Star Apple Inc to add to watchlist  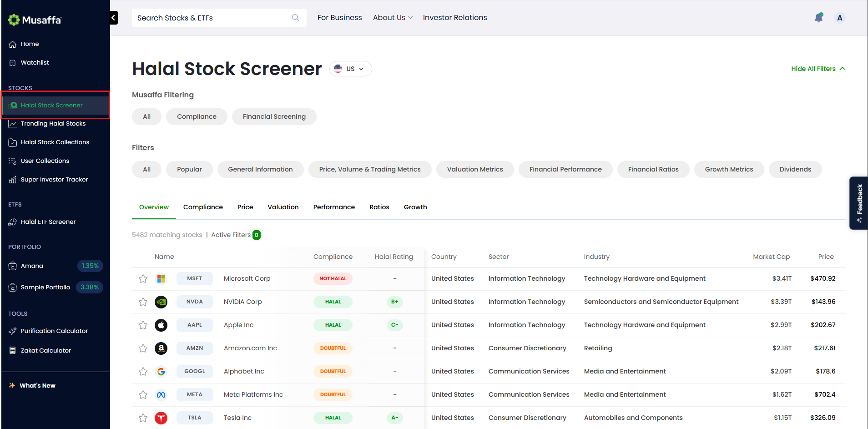tap(143, 325)
